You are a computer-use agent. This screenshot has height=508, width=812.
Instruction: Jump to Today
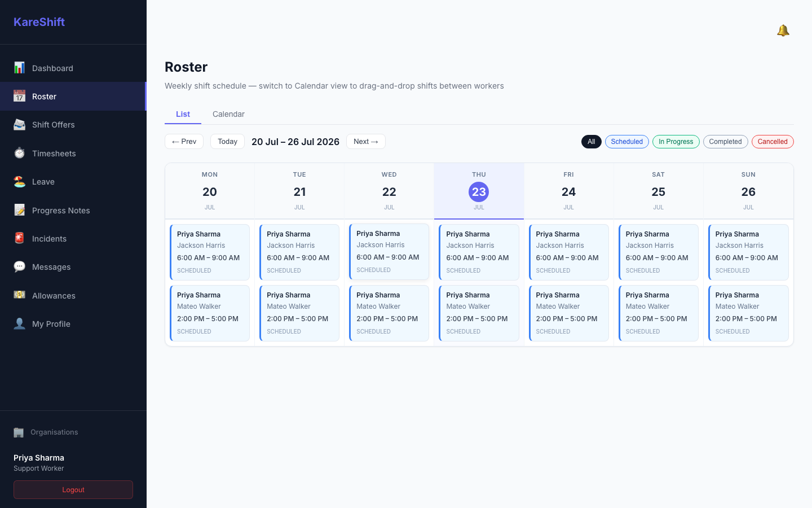pos(227,142)
